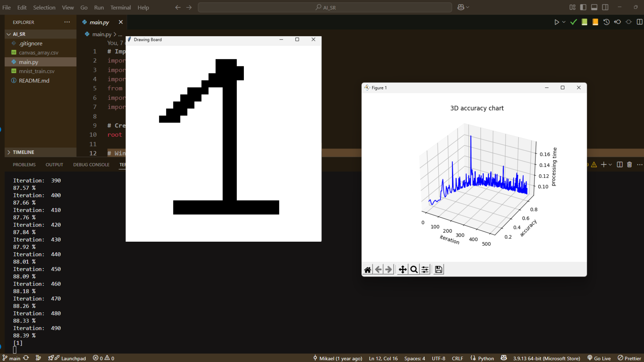Save the 3D accuracy chart figure
Image resolution: width=644 pixels, height=362 pixels.
click(x=438, y=269)
